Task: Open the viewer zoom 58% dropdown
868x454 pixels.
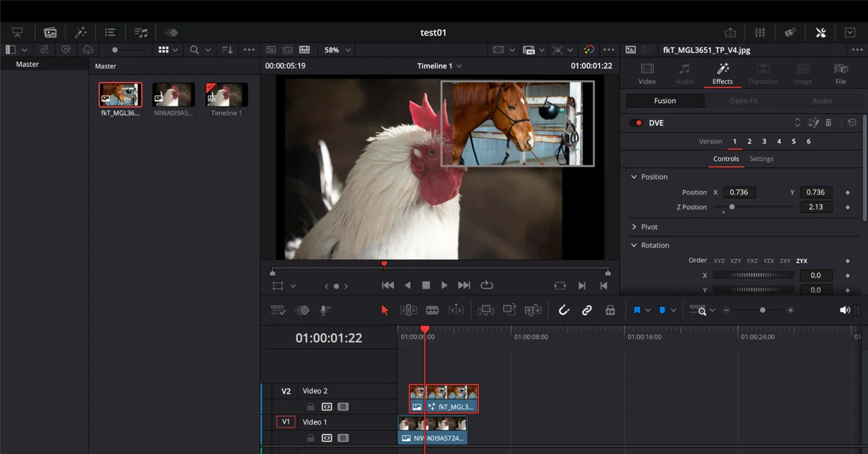Action: (338, 50)
